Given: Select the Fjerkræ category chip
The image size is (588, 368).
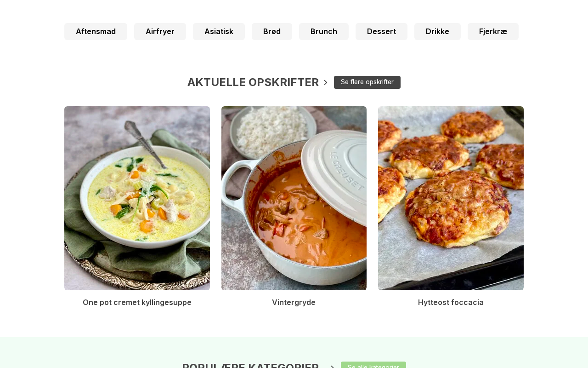Looking at the screenshot, I should tap(493, 31).
